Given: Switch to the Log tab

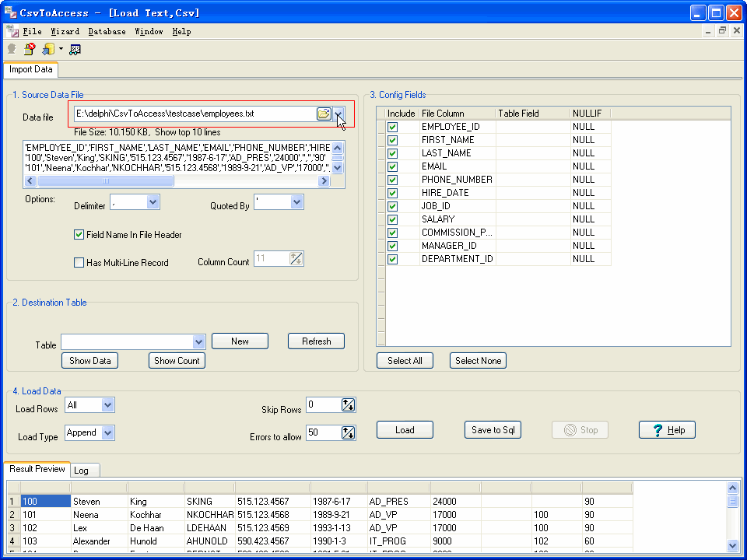Looking at the screenshot, I should [85, 470].
